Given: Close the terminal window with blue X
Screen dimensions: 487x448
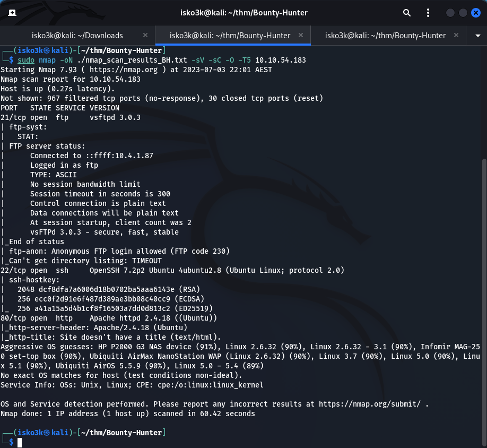Looking at the screenshot, I should tap(475, 13).
